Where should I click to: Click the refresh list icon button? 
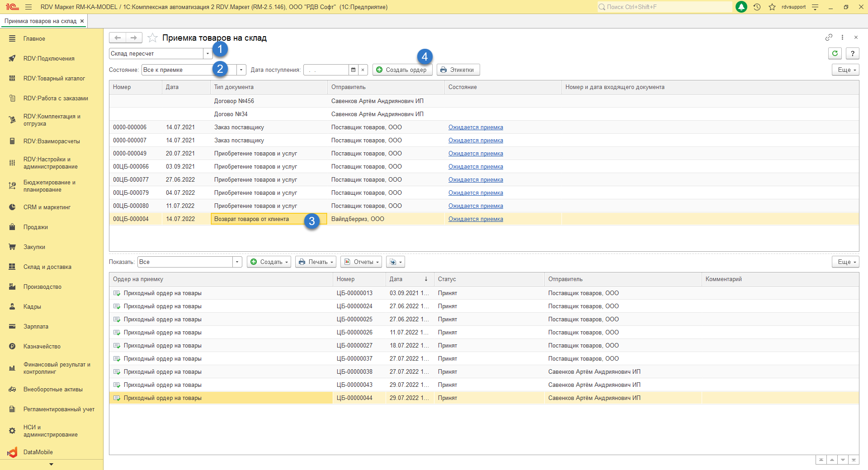pos(835,53)
